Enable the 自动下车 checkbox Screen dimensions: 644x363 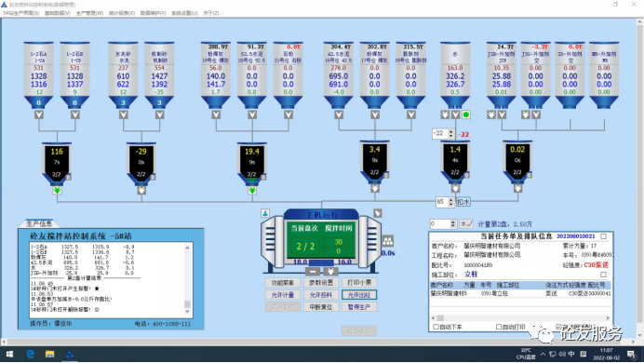[436, 327]
